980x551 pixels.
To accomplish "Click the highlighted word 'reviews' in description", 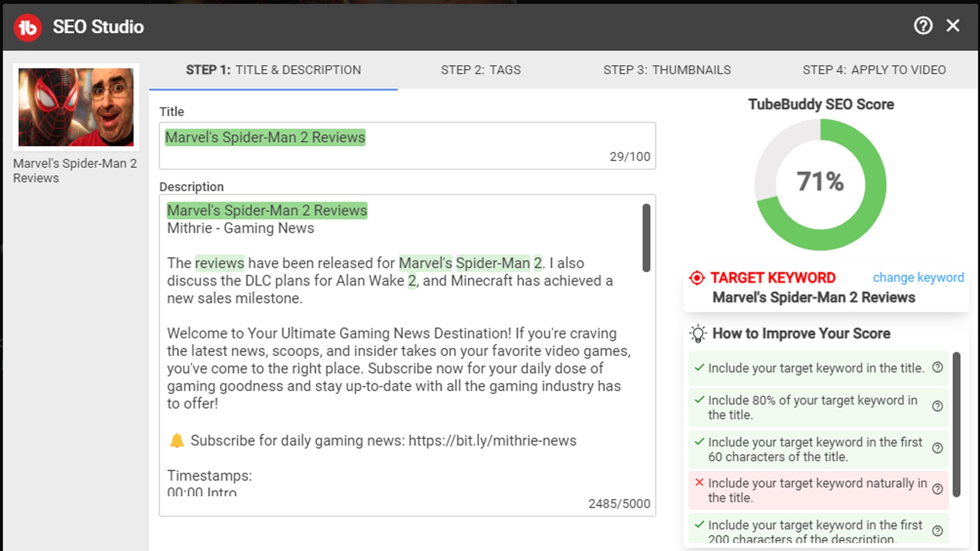I will click(219, 263).
